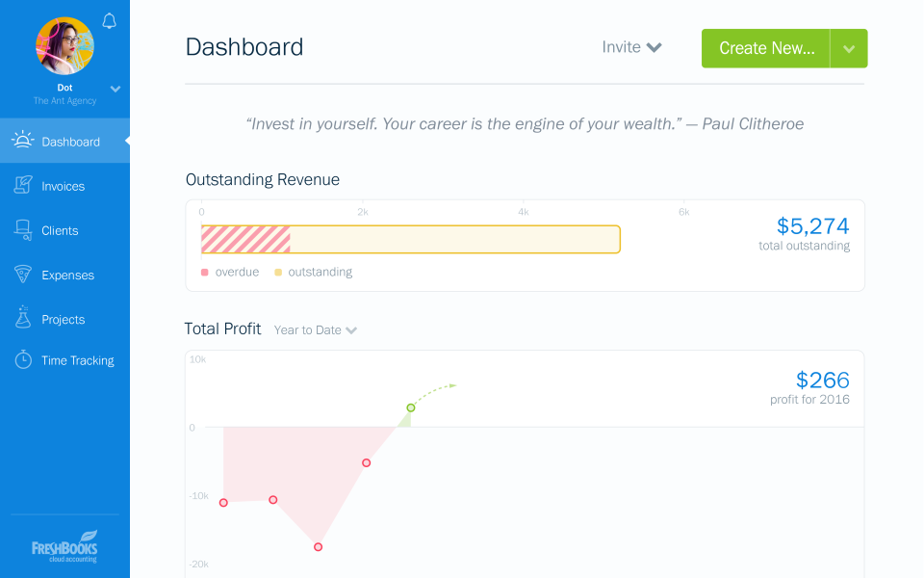
Task: Click the Clients icon in the sidebar
Action: tap(23, 230)
